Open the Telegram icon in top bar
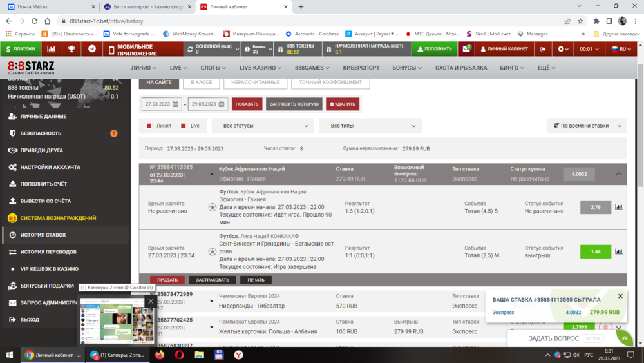This screenshot has width=644, height=363. coord(92,49)
